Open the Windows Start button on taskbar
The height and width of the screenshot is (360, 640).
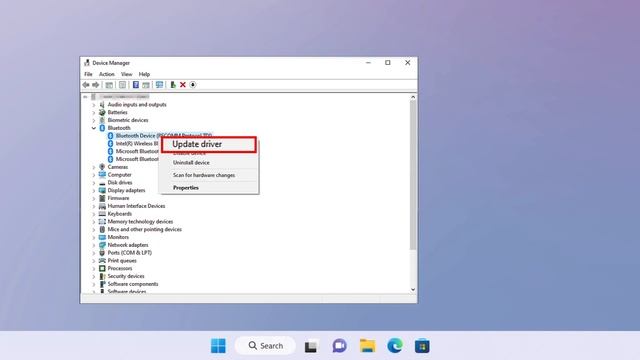tap(218, 346)
